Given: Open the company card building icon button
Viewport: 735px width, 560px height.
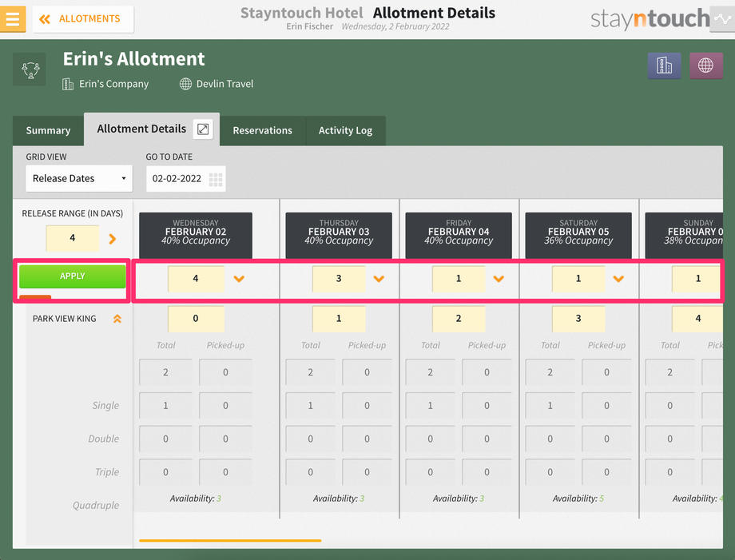Looking at the screenshot, I should 664,66.
